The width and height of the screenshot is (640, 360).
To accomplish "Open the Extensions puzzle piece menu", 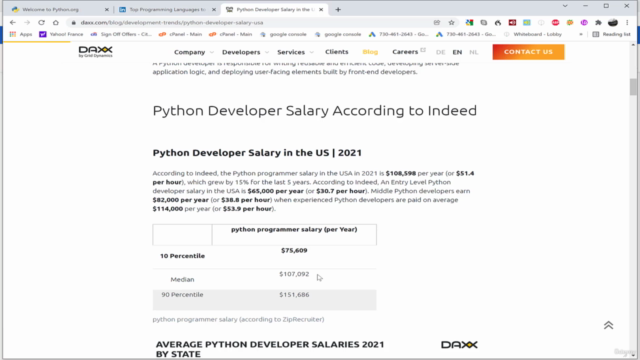I will [598, 22].
